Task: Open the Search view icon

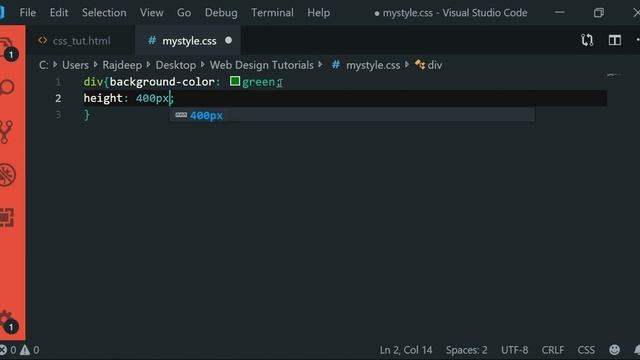Action: pos(6,87)
